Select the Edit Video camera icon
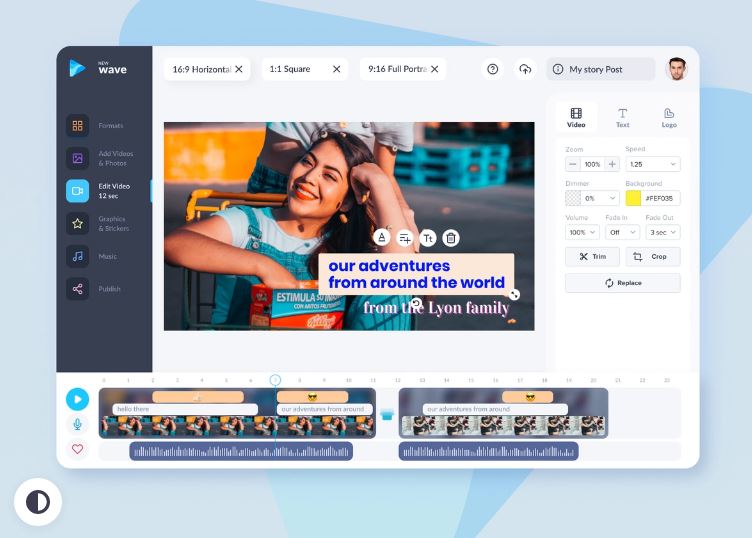Screen dimensions: 752x538 click(x=77, y=191)
